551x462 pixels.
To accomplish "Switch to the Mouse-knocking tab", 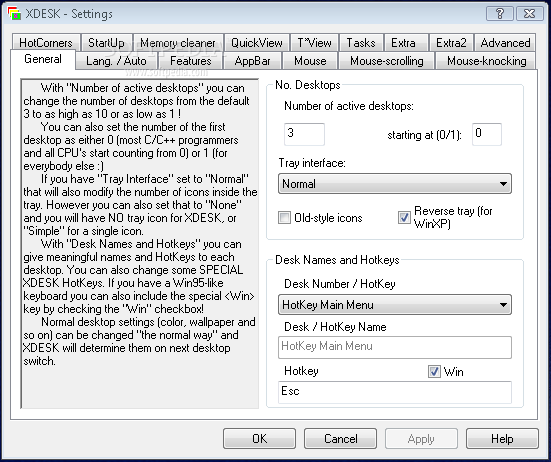I will pos(487,61).
